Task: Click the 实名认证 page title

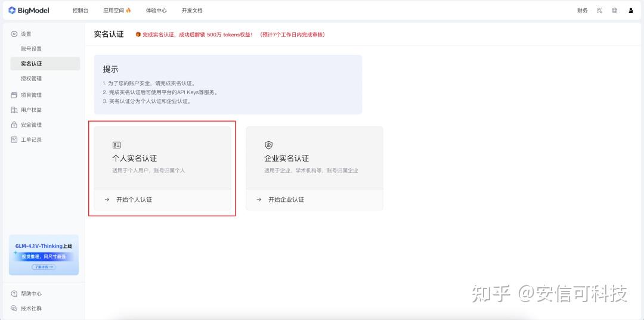Action: click(x=109, y=35)
